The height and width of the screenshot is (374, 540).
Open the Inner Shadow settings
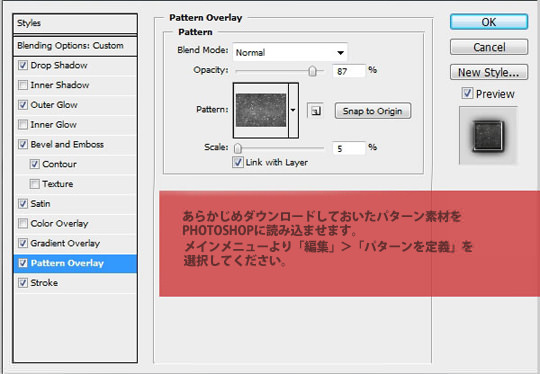(x=60, y=85)
